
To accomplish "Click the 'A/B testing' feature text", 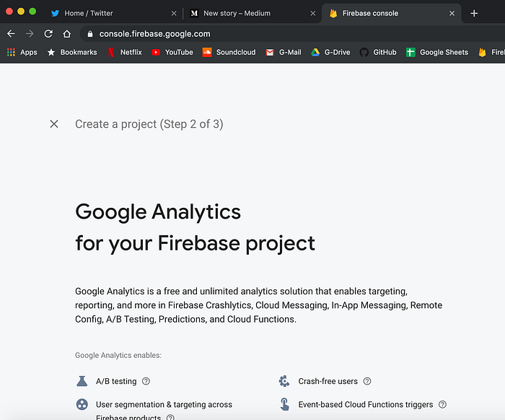I will click(x=116, y=381).
